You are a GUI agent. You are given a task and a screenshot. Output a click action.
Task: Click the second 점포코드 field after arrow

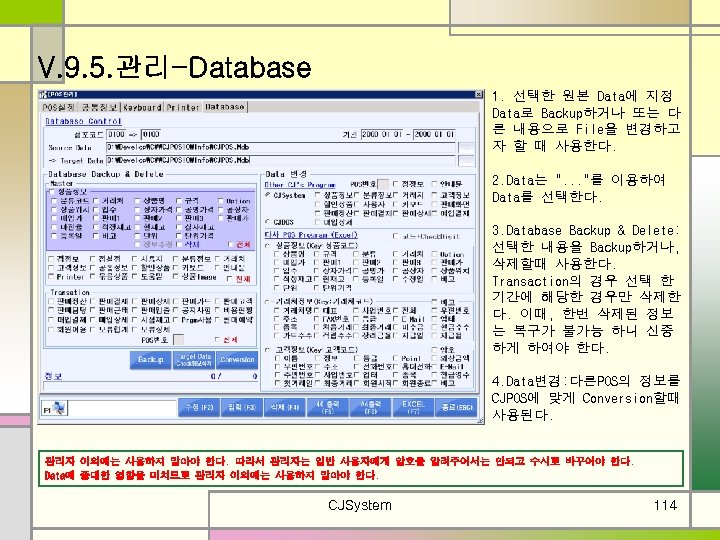[x=152, y=134]
